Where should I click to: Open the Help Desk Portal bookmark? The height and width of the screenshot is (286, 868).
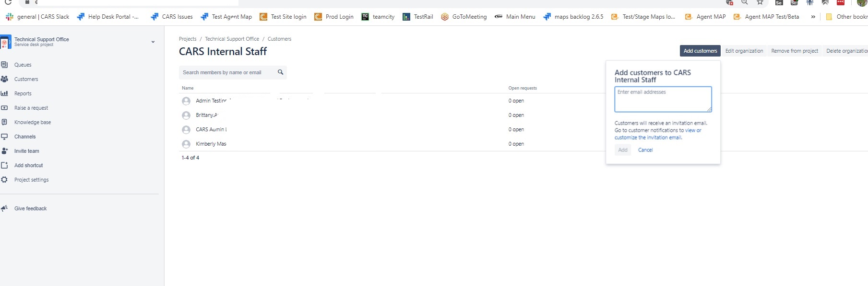click(x=108, y=17)
